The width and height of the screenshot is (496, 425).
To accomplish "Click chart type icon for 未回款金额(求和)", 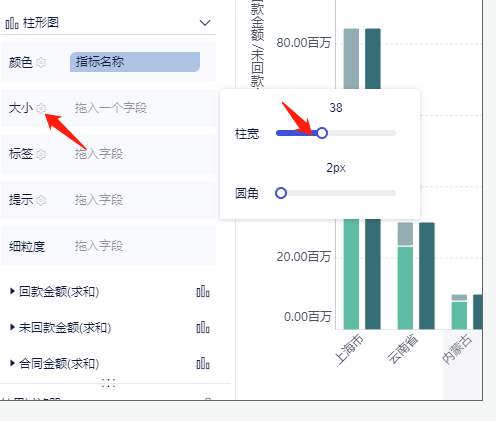I will click(203, 327).
